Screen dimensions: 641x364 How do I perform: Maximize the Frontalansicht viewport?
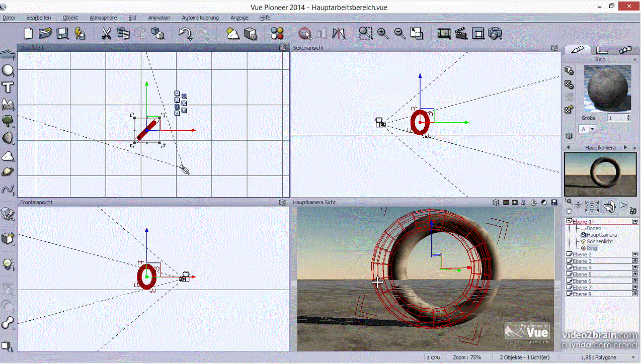[282, 202]
